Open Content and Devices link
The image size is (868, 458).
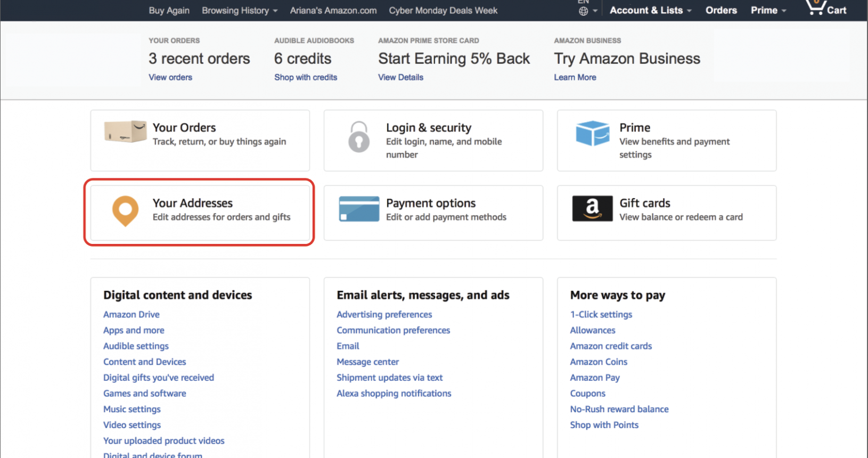coord(145,362)
